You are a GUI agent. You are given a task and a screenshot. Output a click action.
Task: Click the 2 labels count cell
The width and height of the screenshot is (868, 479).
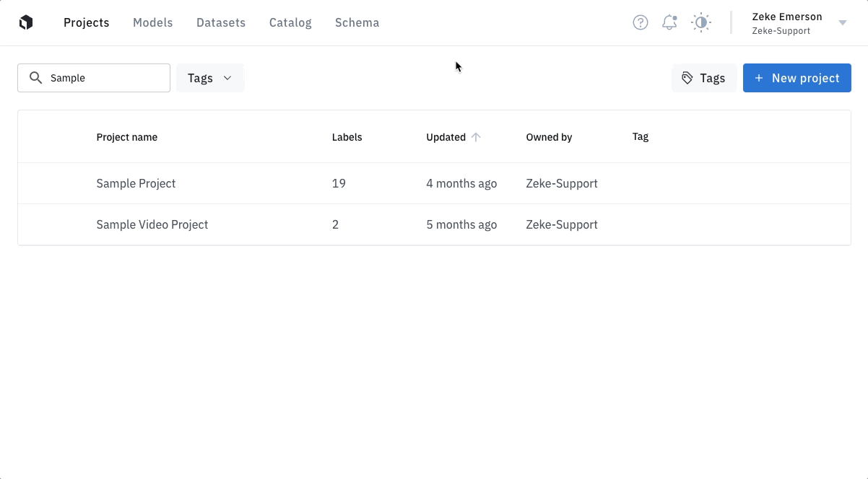click(x=335, y=224)
